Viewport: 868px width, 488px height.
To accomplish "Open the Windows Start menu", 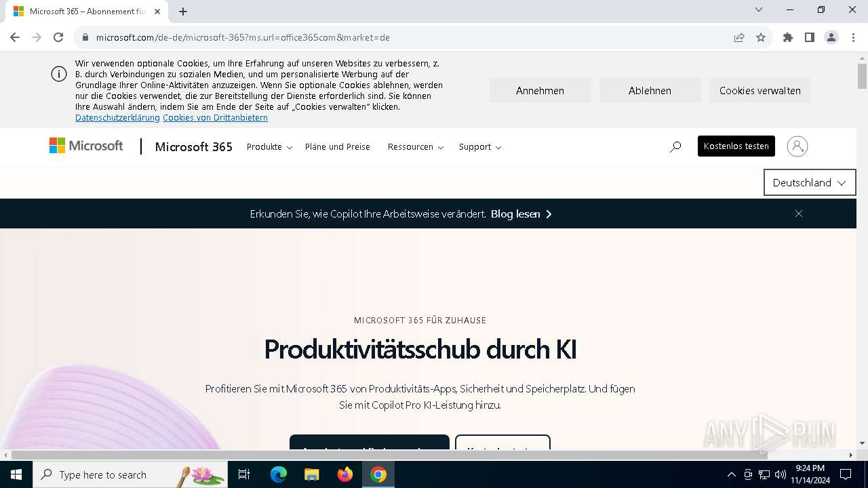I will (16, 474).
